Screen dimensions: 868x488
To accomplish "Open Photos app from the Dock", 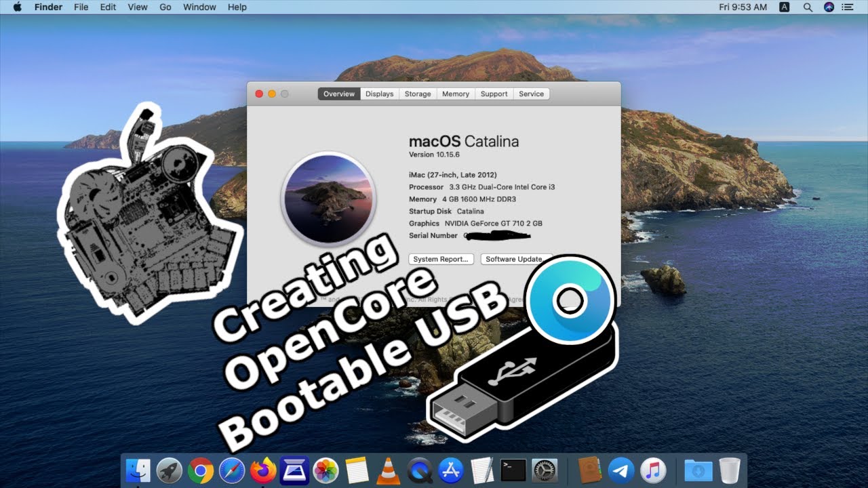I will [326, 470].
